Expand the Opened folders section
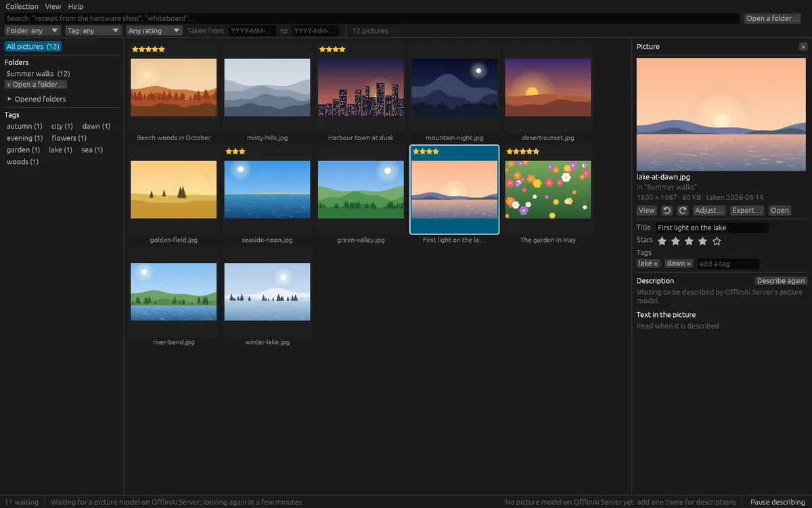The image size is (812, 508). 37,99
